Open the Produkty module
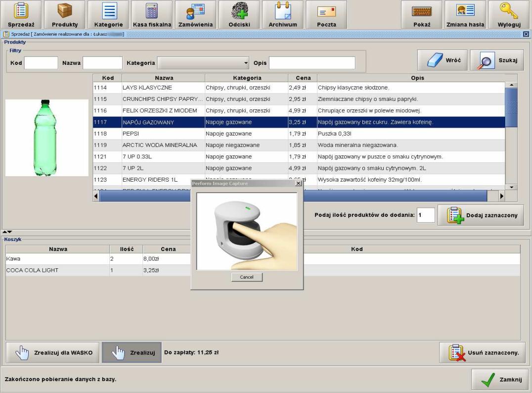This screenshot has height=393, width=532. click(65, 15)
